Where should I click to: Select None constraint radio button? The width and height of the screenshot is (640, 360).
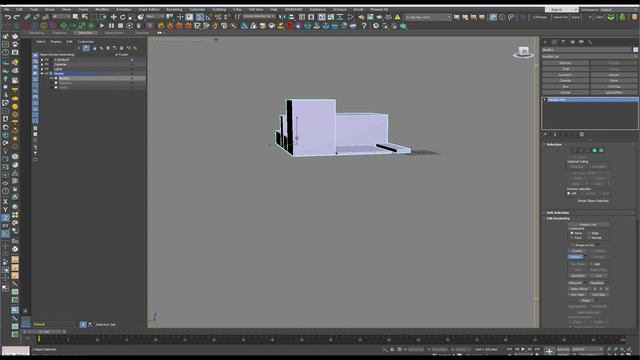coord(572,233)
